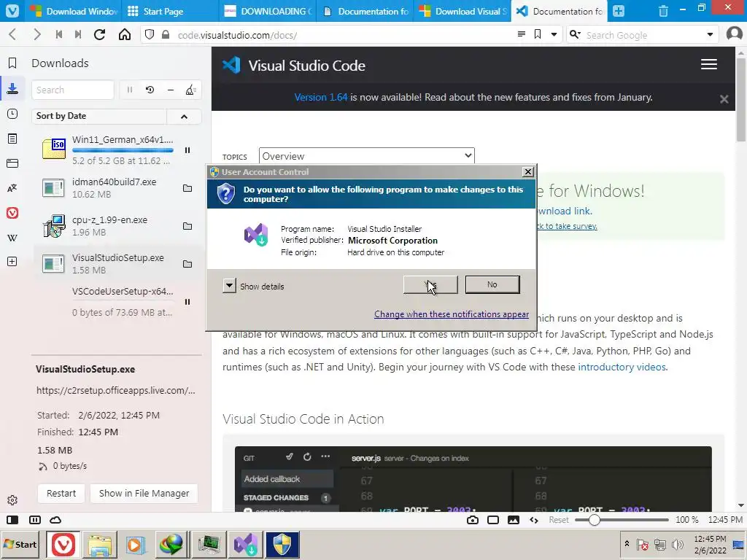This screenshot has width=747, height=560.
Task: Switch to Download Windows tab
Action: pos(73,11)
